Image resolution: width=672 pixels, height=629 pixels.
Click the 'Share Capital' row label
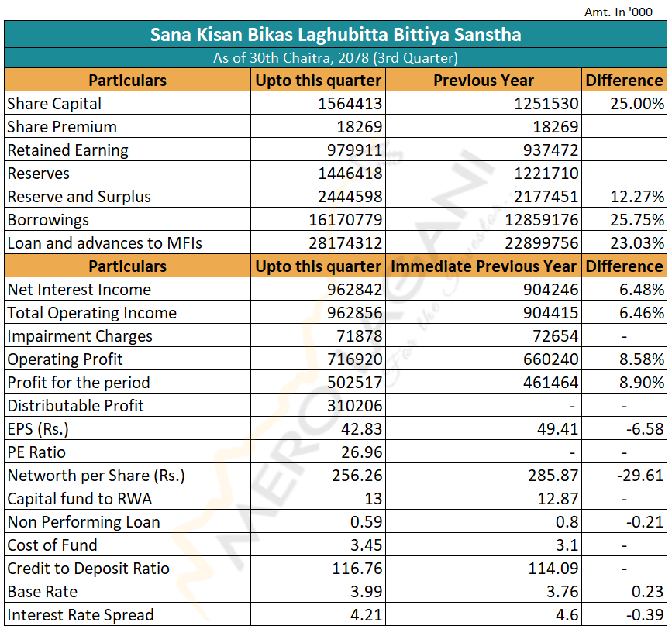54,104
